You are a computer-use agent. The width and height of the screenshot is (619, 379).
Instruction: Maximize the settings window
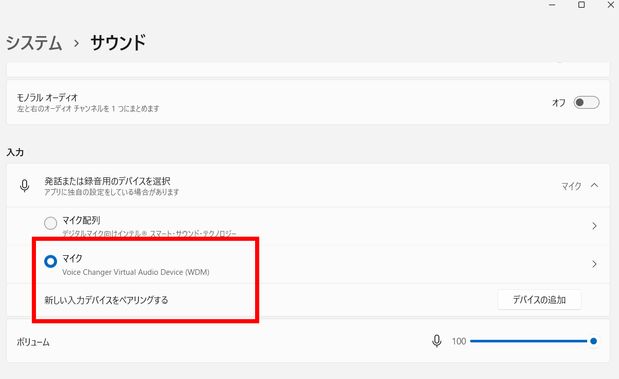(x=581, y=5)
